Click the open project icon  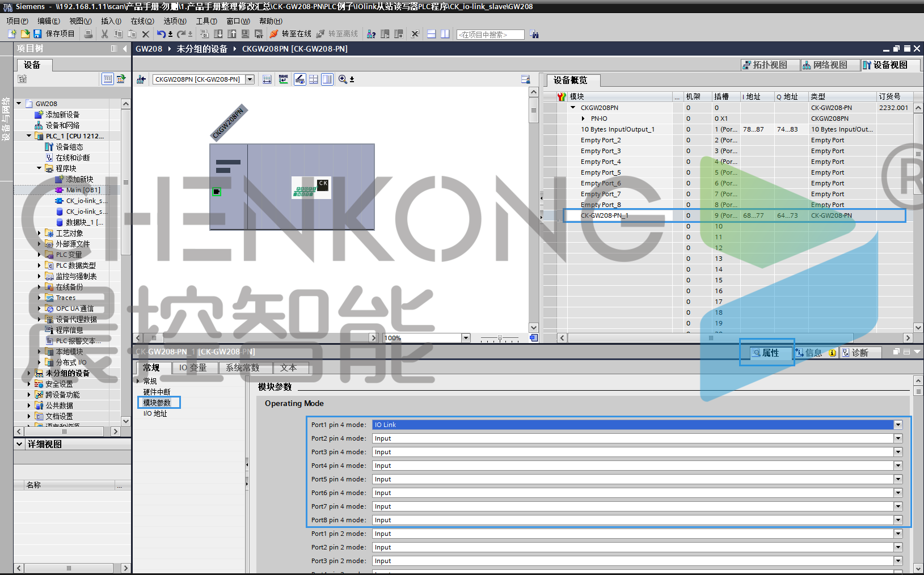(x=25, y=34)
